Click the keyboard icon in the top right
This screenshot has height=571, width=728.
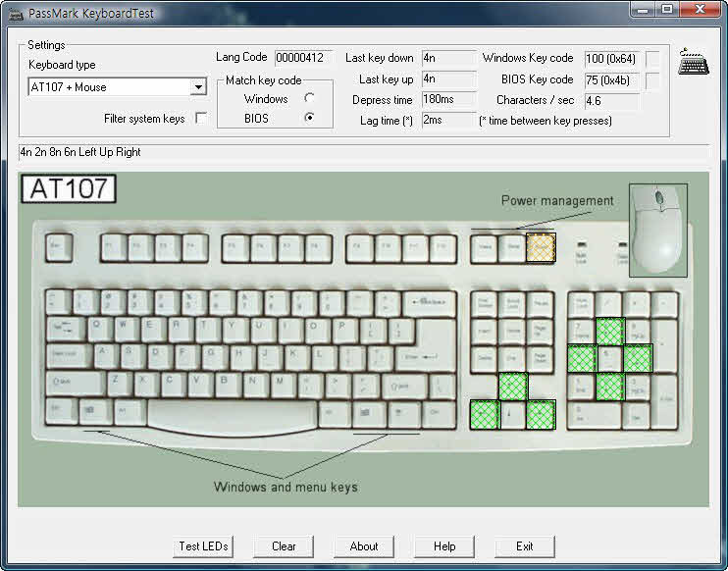[x=694, y=61]
